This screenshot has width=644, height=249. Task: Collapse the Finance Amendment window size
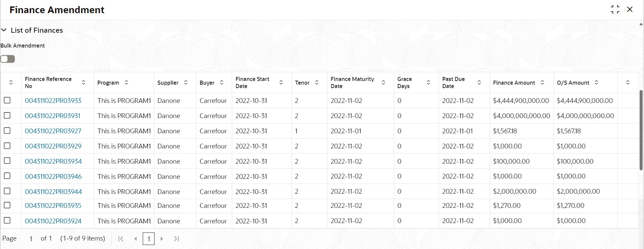click(x=615, y=9)
